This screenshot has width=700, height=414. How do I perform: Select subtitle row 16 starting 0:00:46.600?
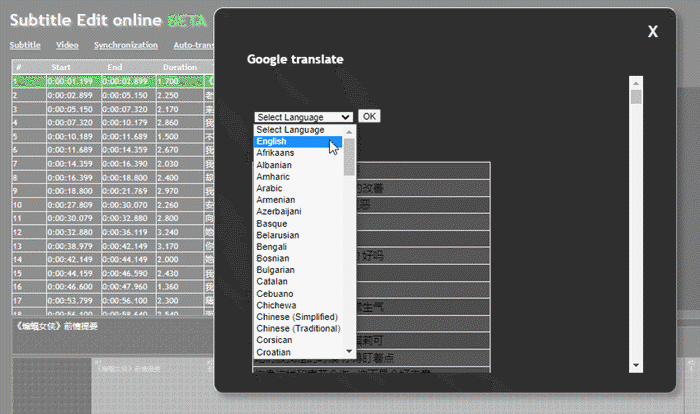point(113,286)
